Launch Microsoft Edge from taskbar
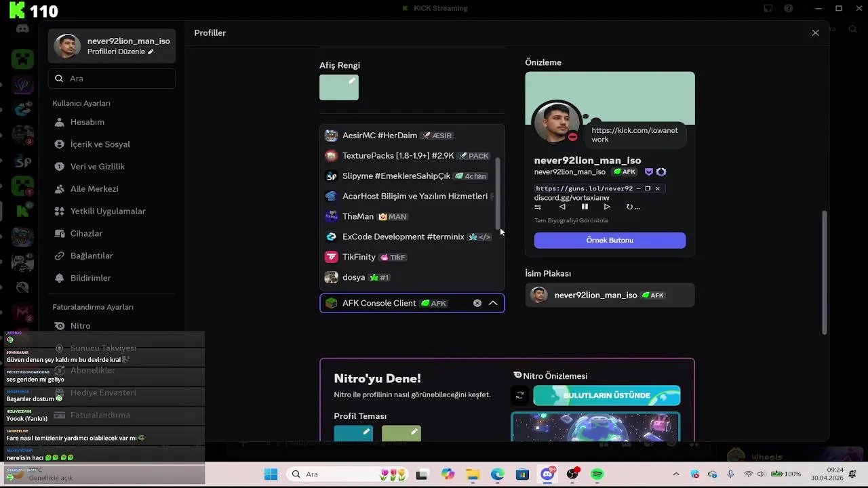The height and width of the screenshot is (488, 868). pos(498,474)
